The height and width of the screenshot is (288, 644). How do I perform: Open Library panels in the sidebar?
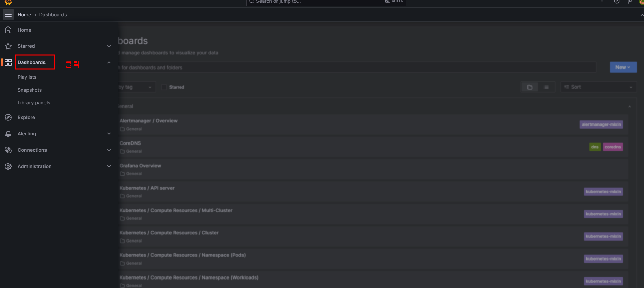tap(34, 103)
